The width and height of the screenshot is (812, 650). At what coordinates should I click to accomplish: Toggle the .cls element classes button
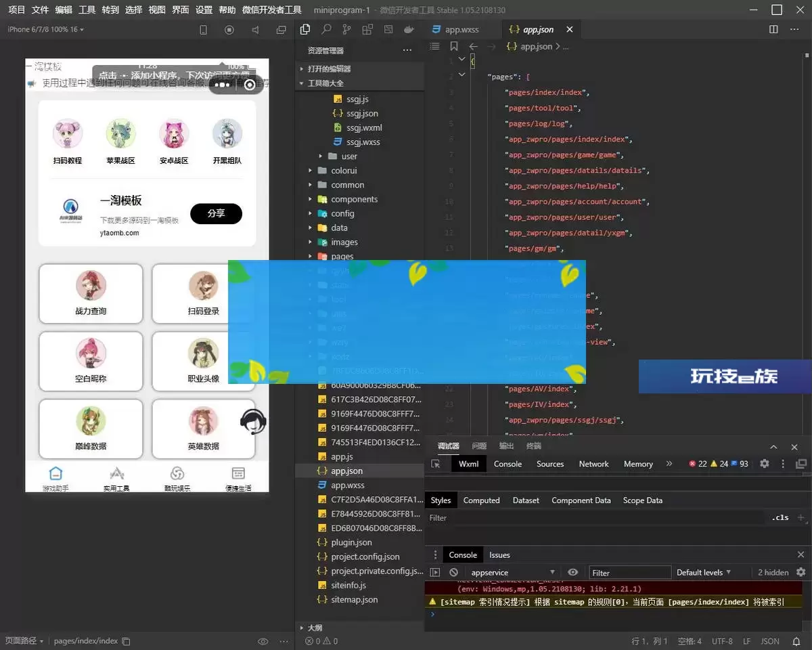point(780,517)
